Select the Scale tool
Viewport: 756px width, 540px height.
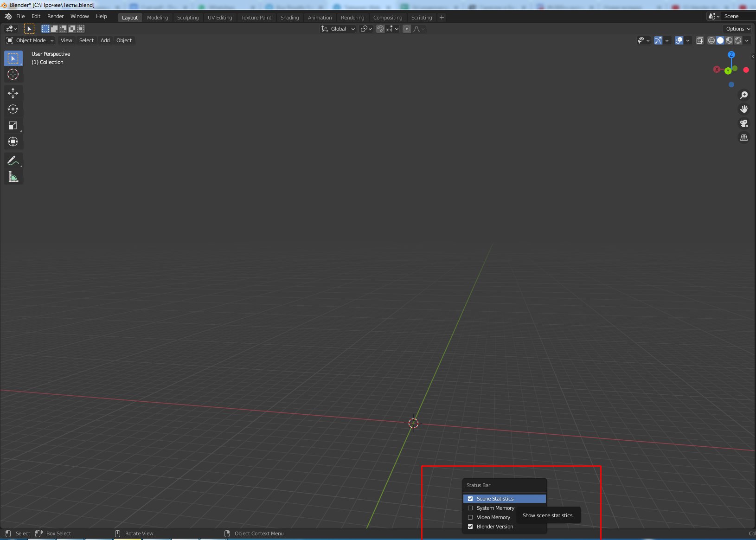point(13,125)
